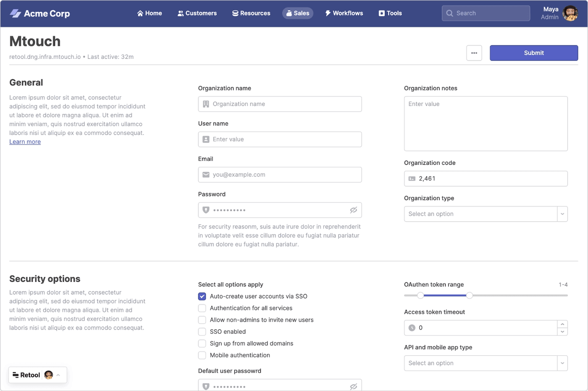Click the right handle of OAuthen token range slider
588x391 pixels.
470,296
